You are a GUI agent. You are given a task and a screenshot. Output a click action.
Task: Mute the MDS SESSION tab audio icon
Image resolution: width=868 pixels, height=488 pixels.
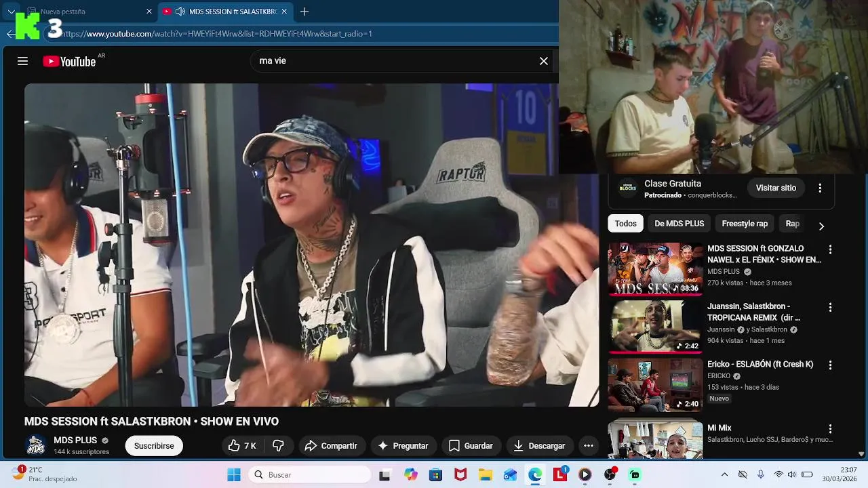click(180, 12)
